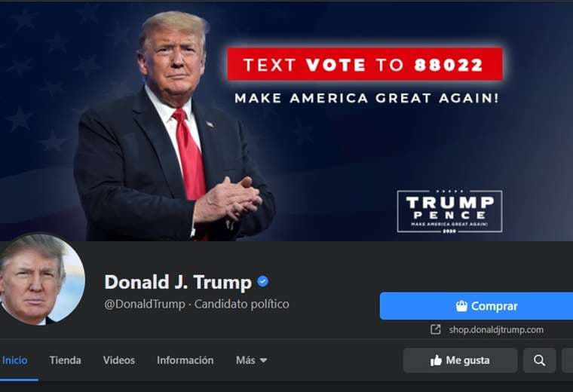The height and width of the screenshot is (392, 573).
Task: Click the Comprar button label
Action: pyautogui.click(x=494, y=306)
